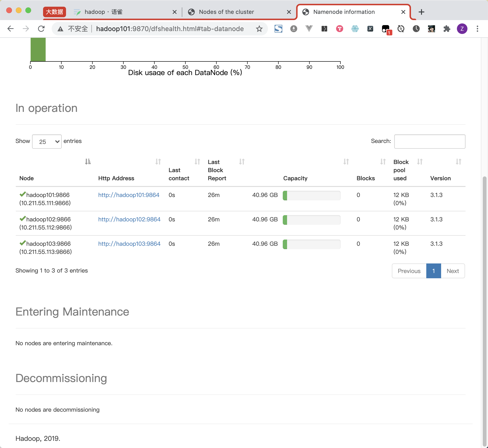Viewport: 488px width, 448px height.
Task: Sort table by Node column
Action: coord(27,178)
